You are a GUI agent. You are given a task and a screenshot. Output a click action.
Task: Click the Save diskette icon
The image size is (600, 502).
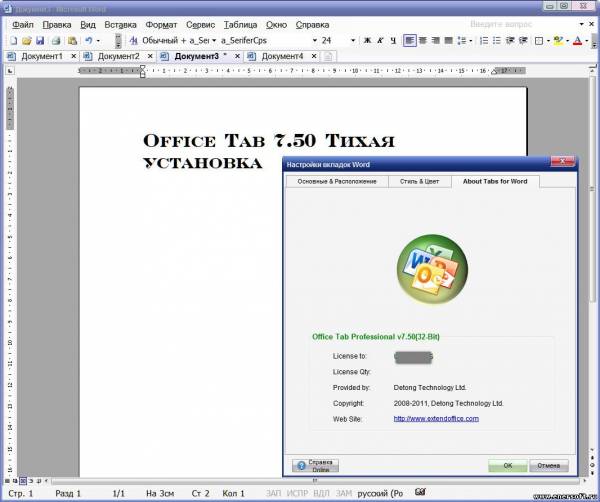(40, 41)
